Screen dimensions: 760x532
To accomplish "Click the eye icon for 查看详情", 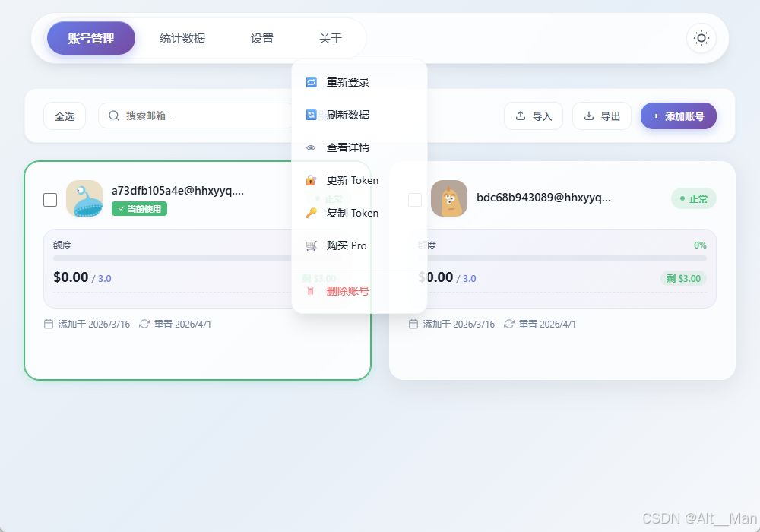I will (x=311, y=147).
